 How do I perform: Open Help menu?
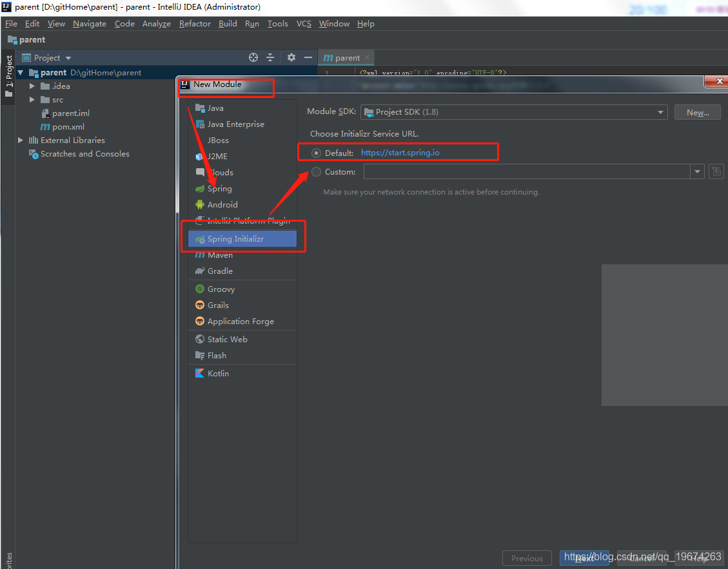pyautogui.click(x=366, y=24)
